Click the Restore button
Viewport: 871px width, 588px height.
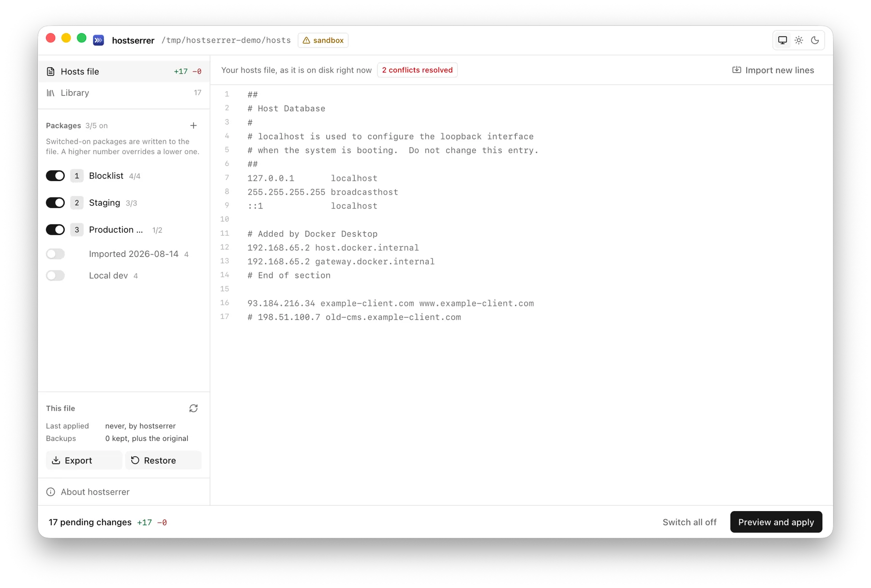(x=164, y=460)
